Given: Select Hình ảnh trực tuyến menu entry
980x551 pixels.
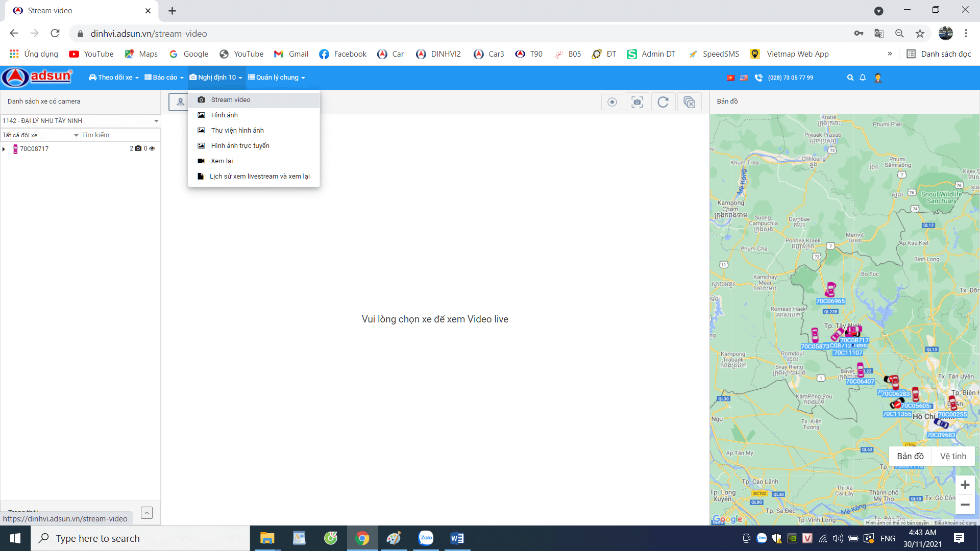Looking at the screenshot, I should pyautogui.click(x=240, y=146).
